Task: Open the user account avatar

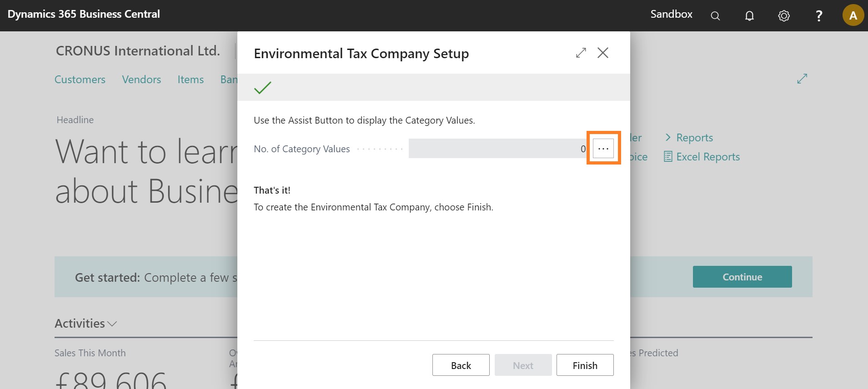Action: coord(853,15)
